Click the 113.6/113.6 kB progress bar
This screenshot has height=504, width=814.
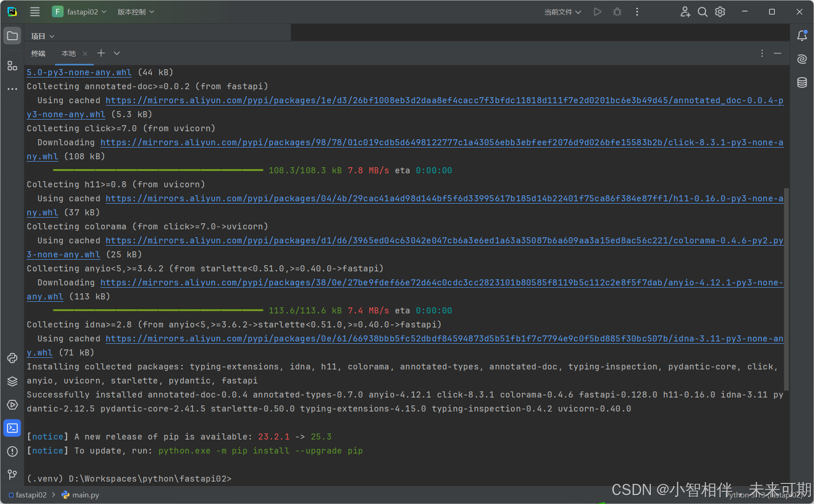158,311
